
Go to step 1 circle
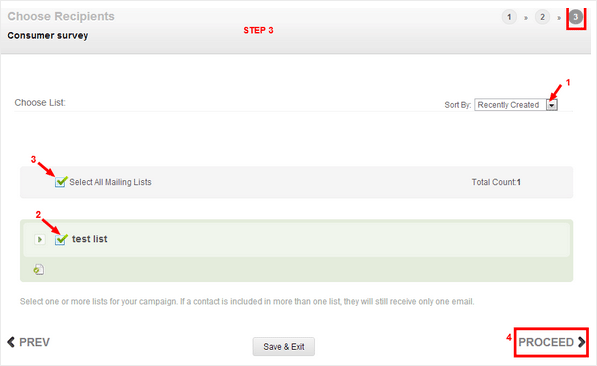point(509,17)
